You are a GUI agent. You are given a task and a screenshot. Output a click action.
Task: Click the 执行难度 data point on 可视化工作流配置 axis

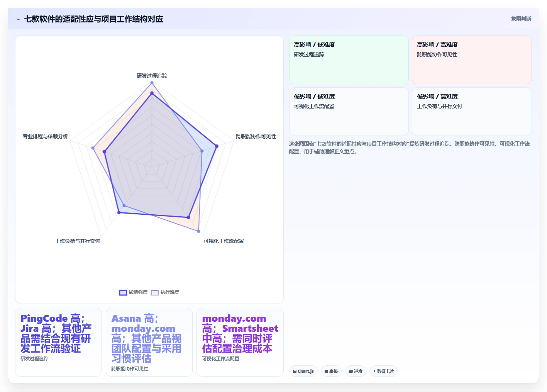(199, 231)
